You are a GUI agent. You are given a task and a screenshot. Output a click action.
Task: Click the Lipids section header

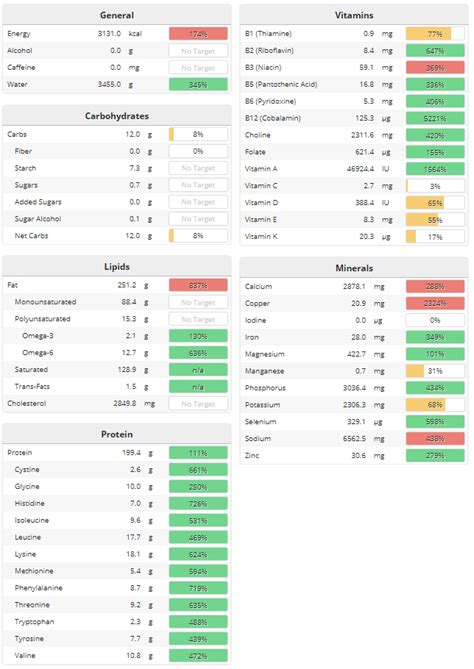pos(117,267)
